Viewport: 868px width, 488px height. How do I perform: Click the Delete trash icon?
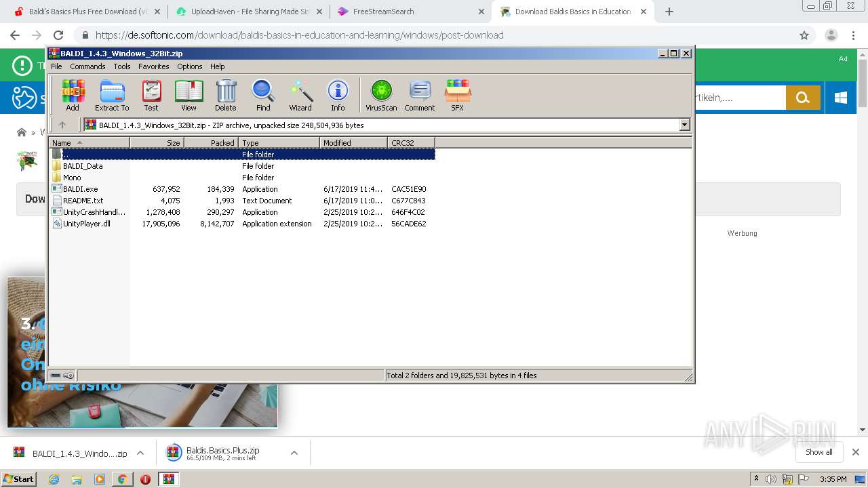[x=226, y=96]
